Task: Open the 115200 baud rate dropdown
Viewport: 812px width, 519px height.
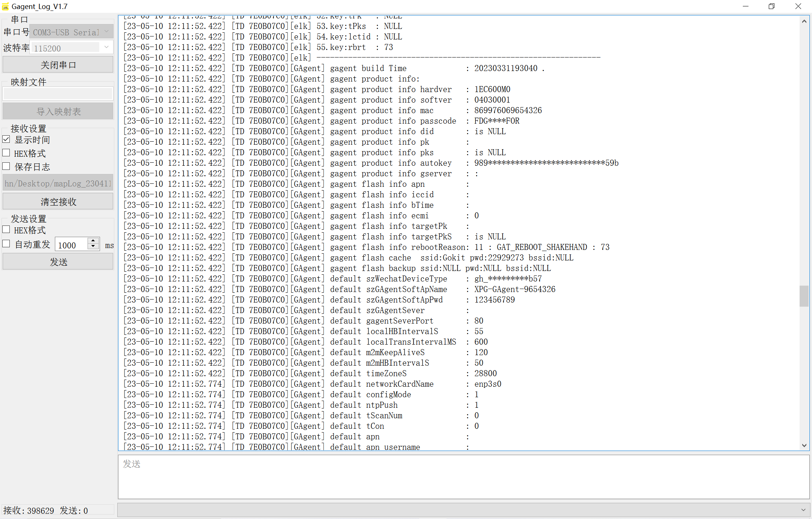Action: click(x=106, y=47)
